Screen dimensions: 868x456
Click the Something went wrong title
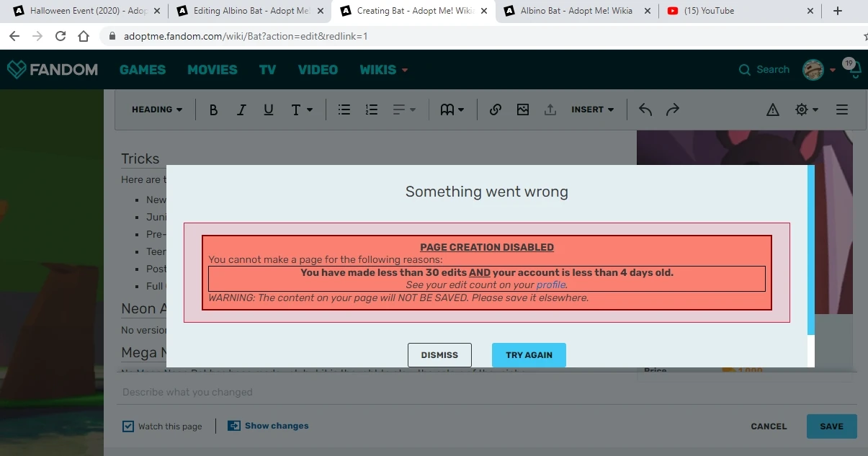click(x=487, y=192)
